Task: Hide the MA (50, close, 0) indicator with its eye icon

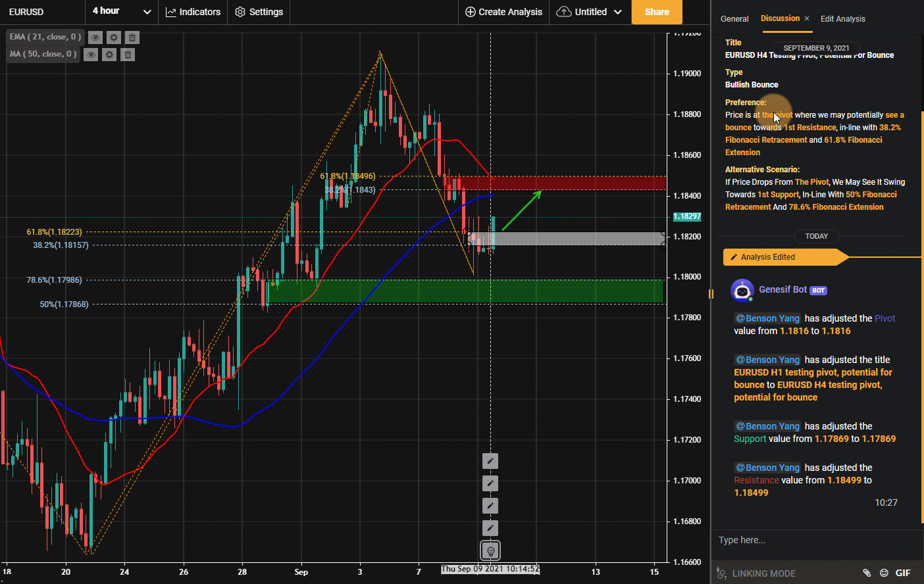Action: coord(91,55)
